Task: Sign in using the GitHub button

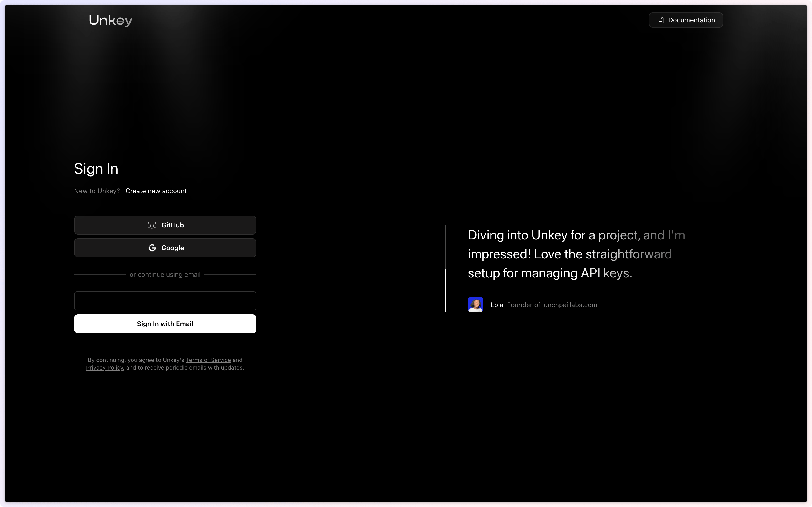Action: coord(165,225)
